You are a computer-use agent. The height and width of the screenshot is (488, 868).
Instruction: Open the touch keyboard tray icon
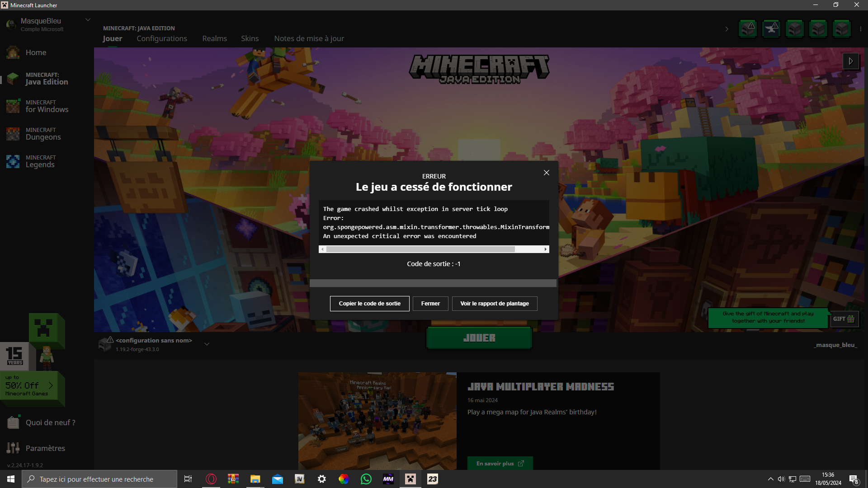(805, 479)
